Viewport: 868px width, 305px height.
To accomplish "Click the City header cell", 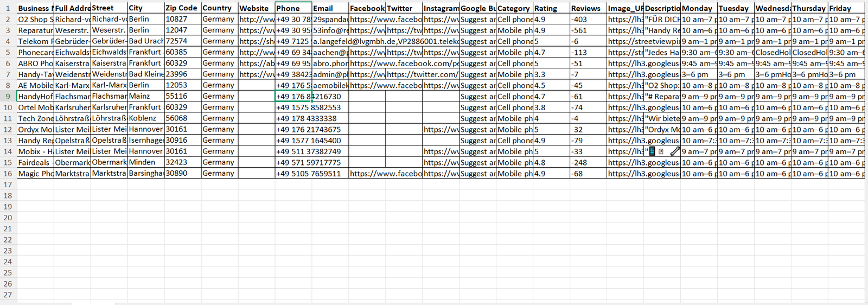I will click(x=146, y=8).
